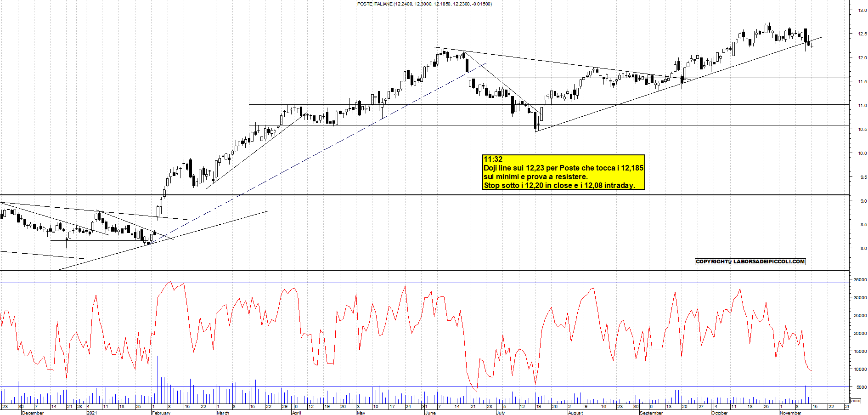Click the February month label
This screenshot has width=868, height=415.
click(161, 413)
